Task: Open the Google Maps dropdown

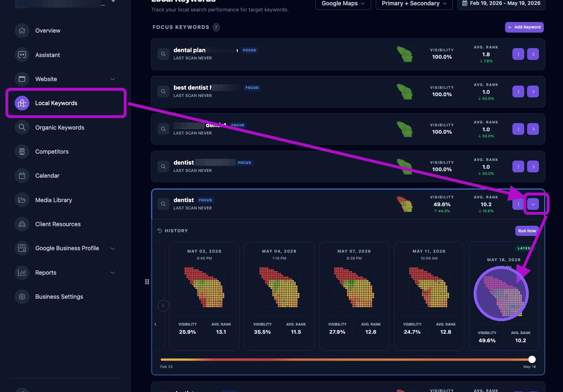Action: point(343,3)
